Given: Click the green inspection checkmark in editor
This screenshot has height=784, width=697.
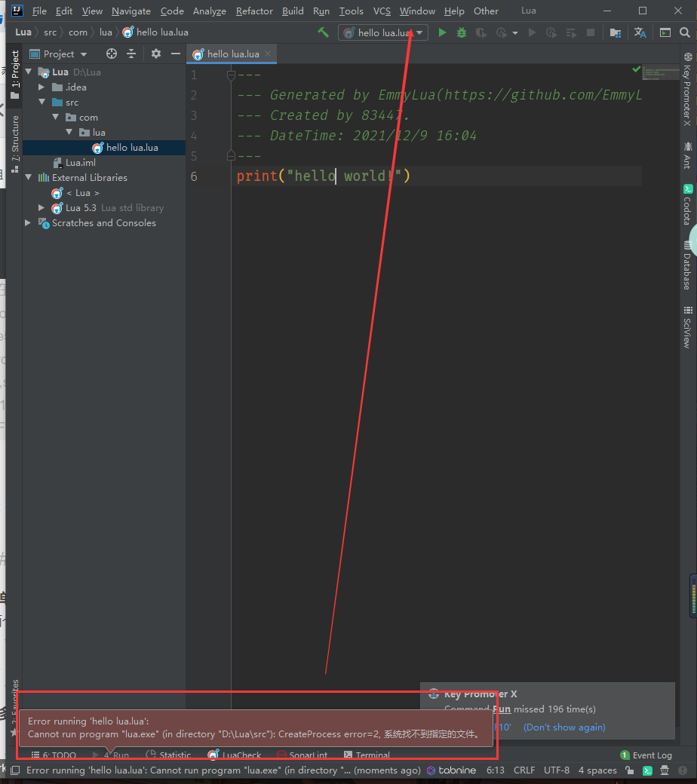Looking at the screenshot, I should [x=636, y=69].
